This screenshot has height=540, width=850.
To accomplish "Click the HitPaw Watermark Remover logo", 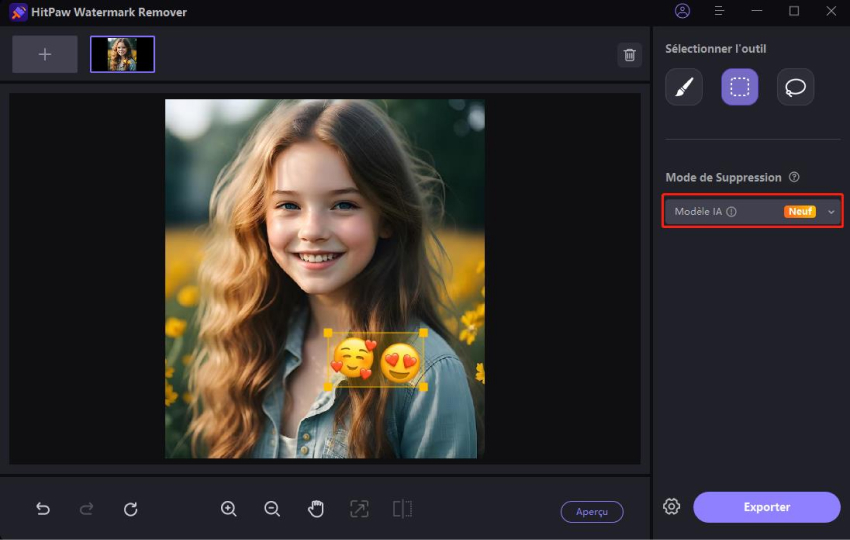I will click(18, 12).
